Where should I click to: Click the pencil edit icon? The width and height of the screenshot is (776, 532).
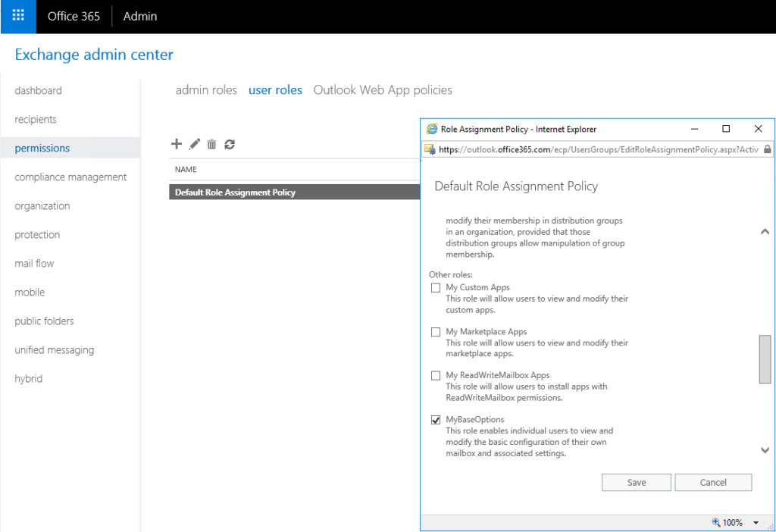[x=195, y=144]
